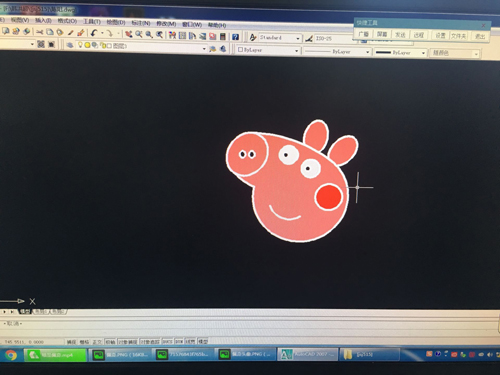Open the ByLayer color control swatch
The height and width of the screenshot is (375, 500).
coord(268,50)
